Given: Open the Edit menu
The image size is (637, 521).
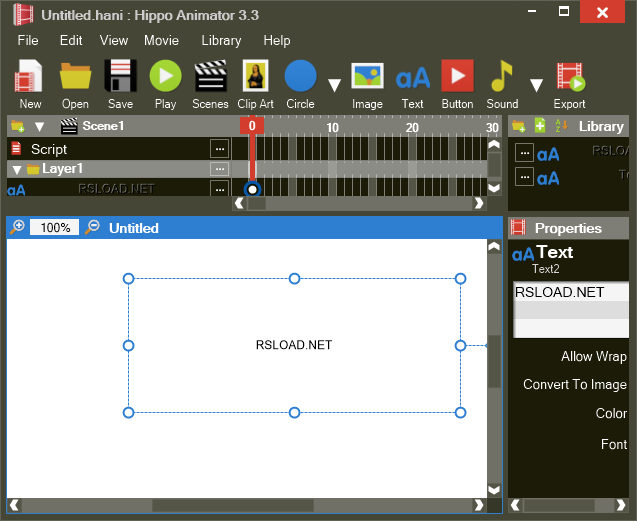Looking at the screenshot, I should click(71, 40).
